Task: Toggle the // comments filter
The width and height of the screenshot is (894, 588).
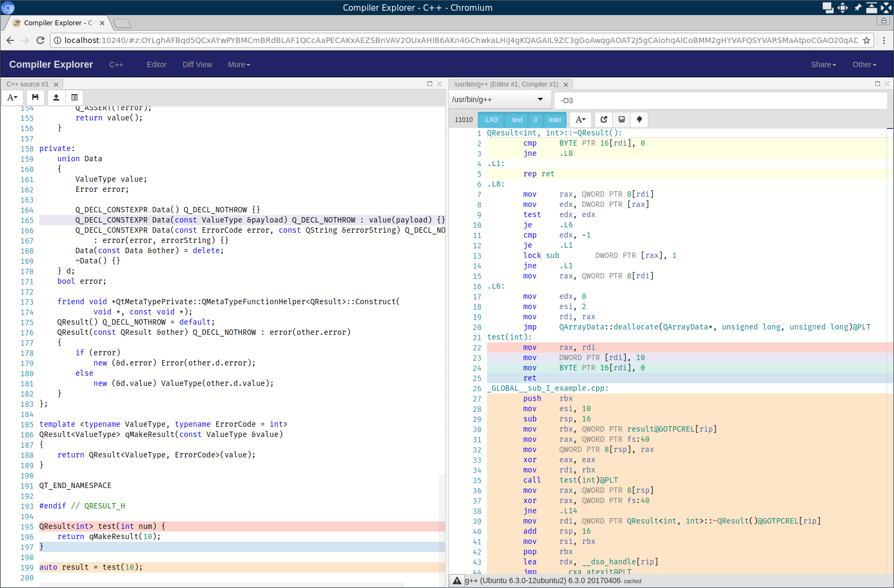Action: [535, 120]
